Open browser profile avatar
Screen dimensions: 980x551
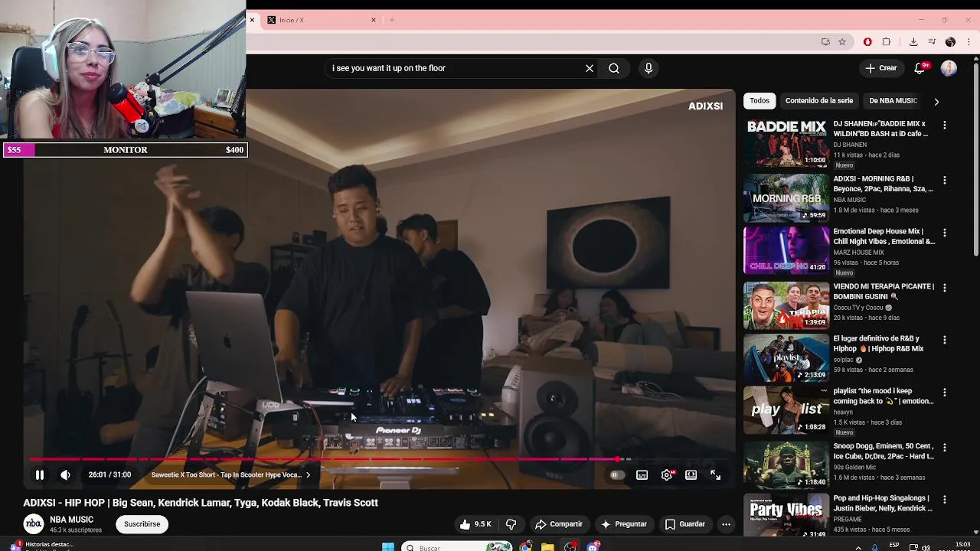click(x=950, y=42)
